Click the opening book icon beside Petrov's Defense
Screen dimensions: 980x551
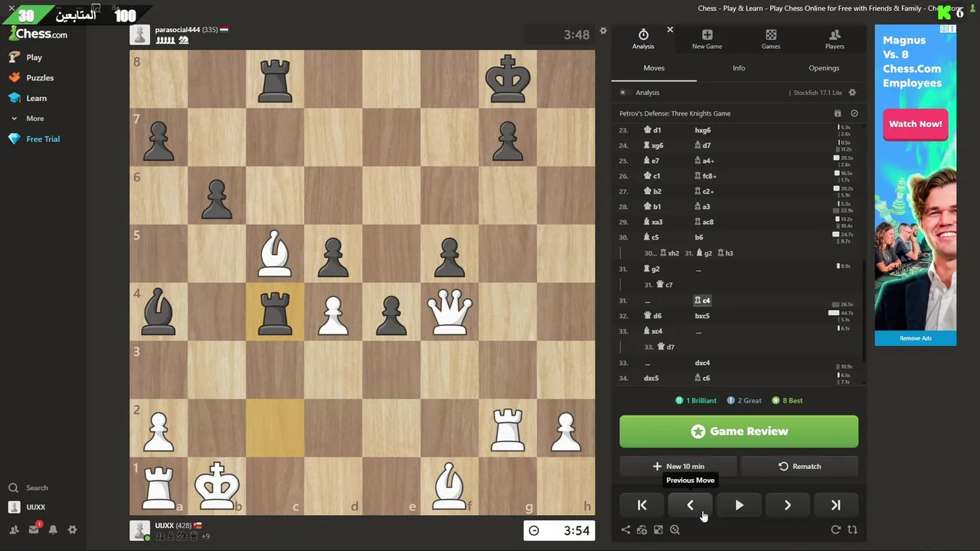click(838, 113)
